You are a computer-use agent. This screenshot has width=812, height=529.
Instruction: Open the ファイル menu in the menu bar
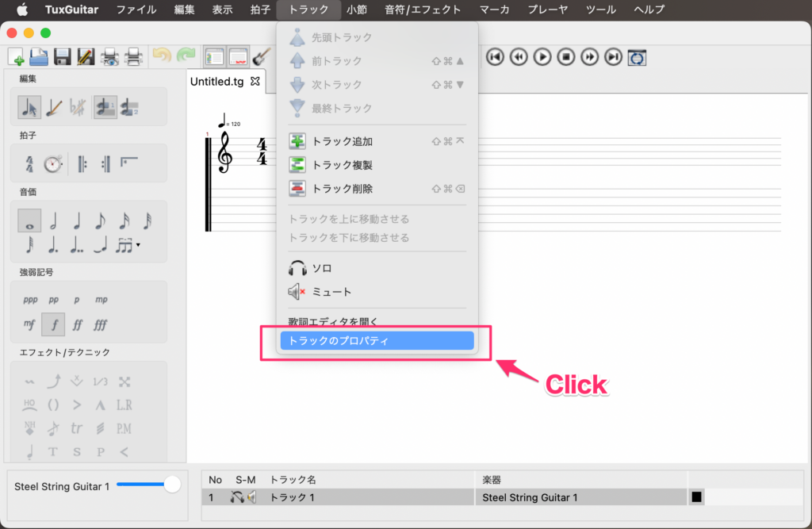[136, 10]
